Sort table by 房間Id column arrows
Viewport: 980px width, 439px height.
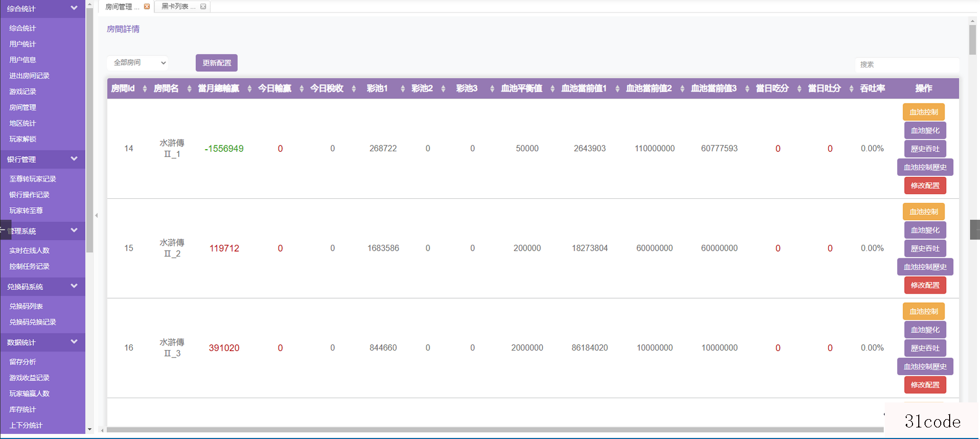[144, 88]
